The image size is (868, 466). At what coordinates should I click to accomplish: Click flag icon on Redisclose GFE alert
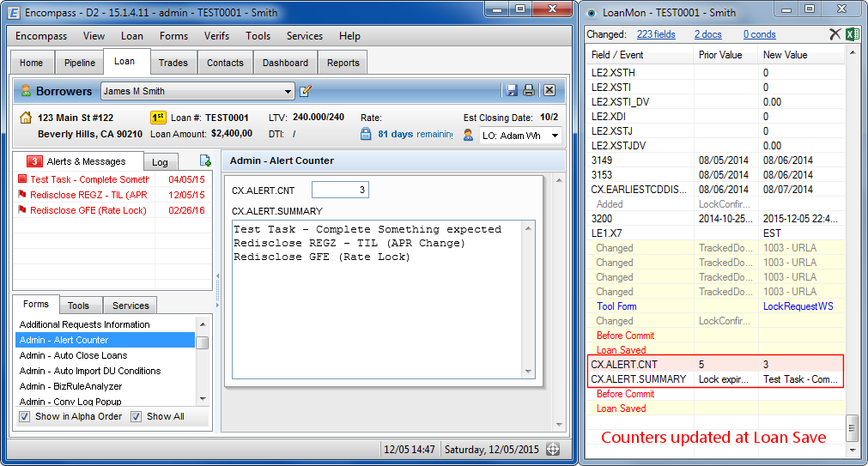[22, 209]
